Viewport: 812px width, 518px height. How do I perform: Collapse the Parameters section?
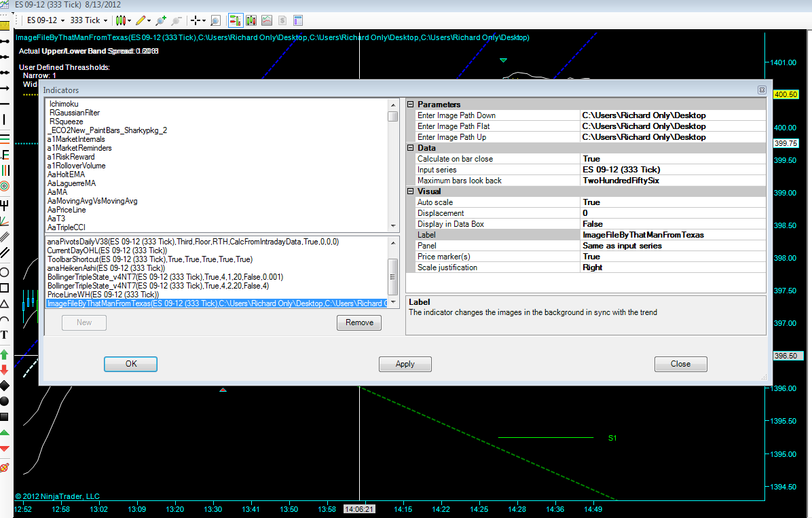(411, 104)
